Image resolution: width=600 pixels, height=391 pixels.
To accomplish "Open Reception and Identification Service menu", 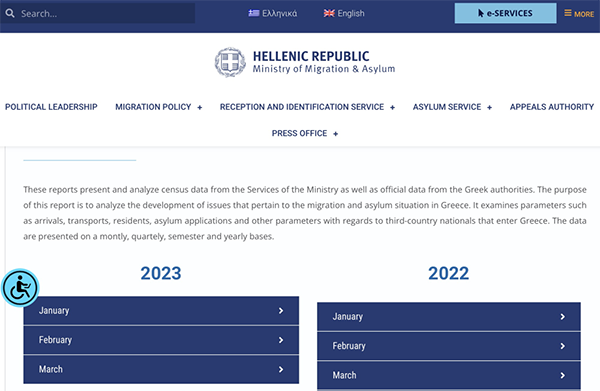I will click(x=302, y=107).
